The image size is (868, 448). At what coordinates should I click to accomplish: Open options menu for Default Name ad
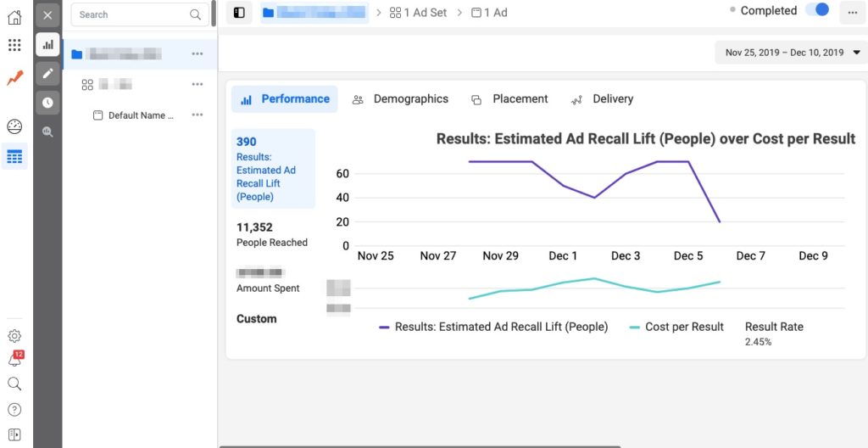[198, 115]
